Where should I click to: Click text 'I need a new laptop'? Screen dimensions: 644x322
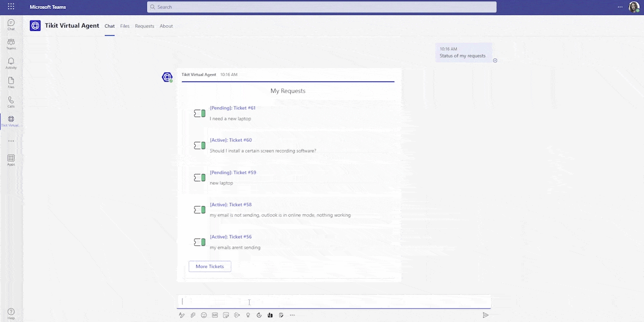tap(230, 119)
